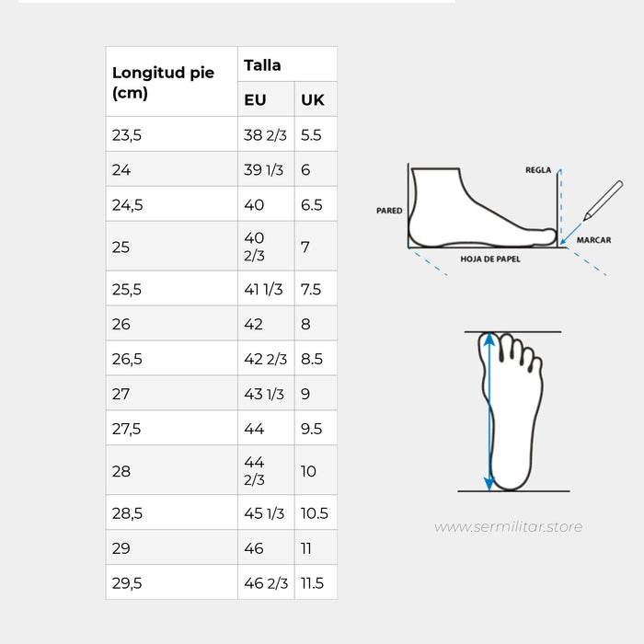This screenshot has height=644, width=644.
Task: Click the blue double-headed arrow on the foot
Action: coord(489,411)
